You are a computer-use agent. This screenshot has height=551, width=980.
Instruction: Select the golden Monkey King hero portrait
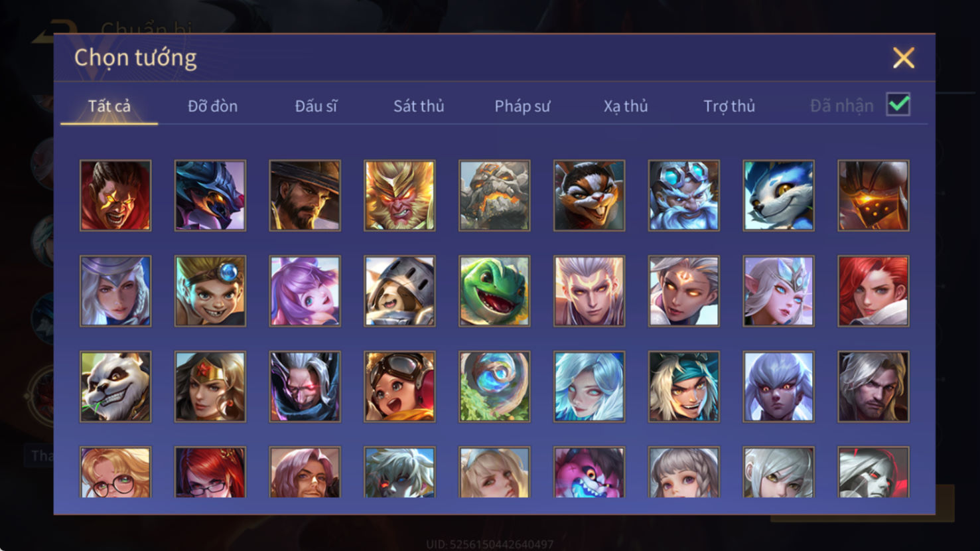tap(399, 195)
